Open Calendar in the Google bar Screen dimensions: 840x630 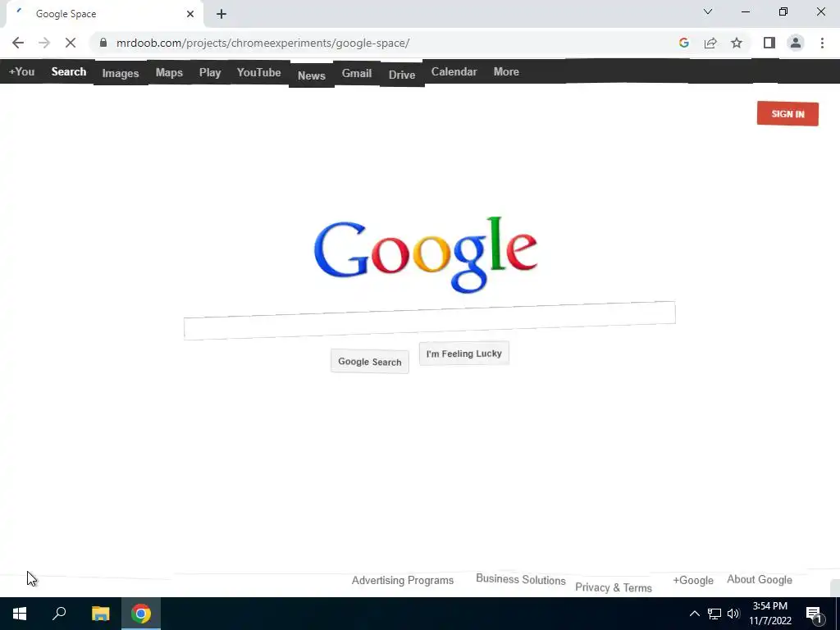(x=454, y=72)
